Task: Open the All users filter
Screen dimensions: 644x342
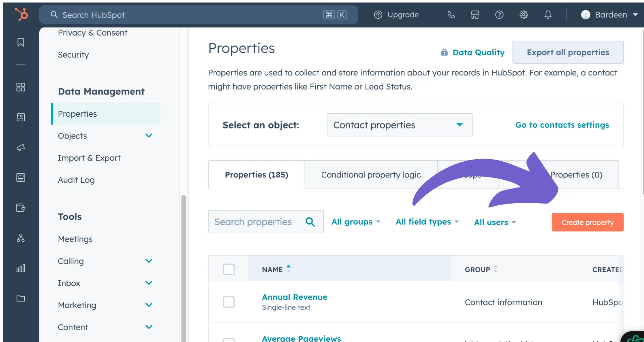Action: (x=495, y=222)
